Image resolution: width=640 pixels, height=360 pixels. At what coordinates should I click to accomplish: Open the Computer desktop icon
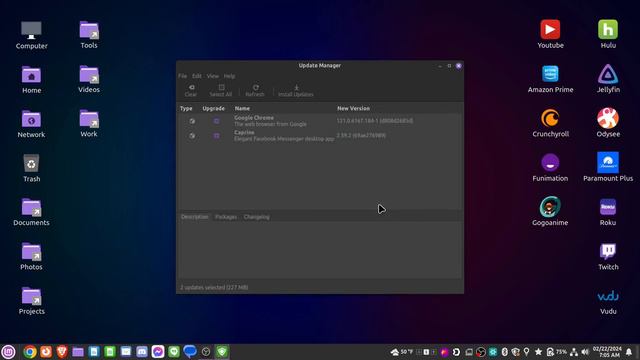[x=31, y=36]
